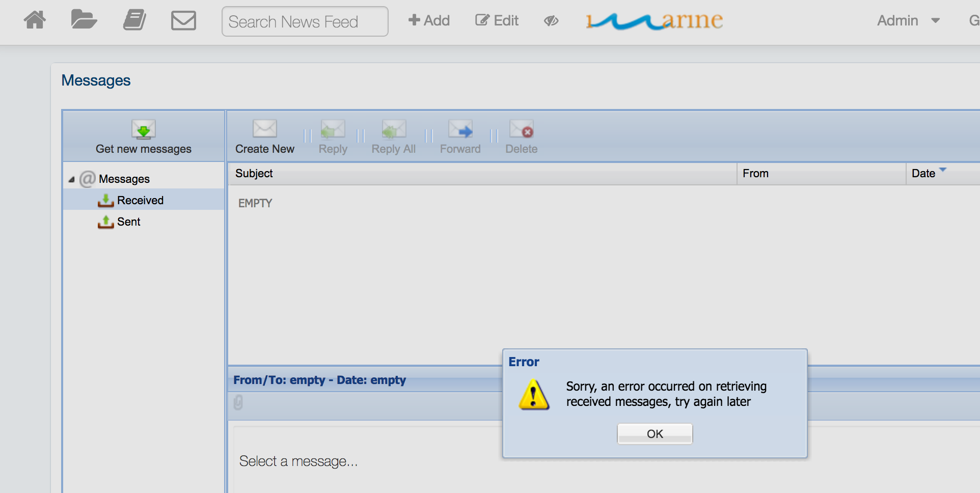Open the Admin dropdown menu
This screenshot has height=493, width=980.
[908, 21]
